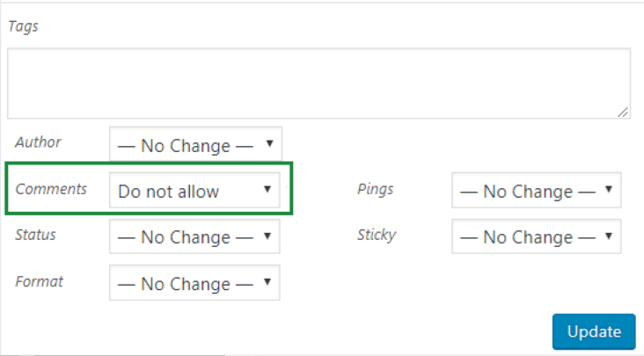Image resolution: width=644 pixels, height=356 pixels.
Task: Open the Pings dropdown
Action: point(536,192)
